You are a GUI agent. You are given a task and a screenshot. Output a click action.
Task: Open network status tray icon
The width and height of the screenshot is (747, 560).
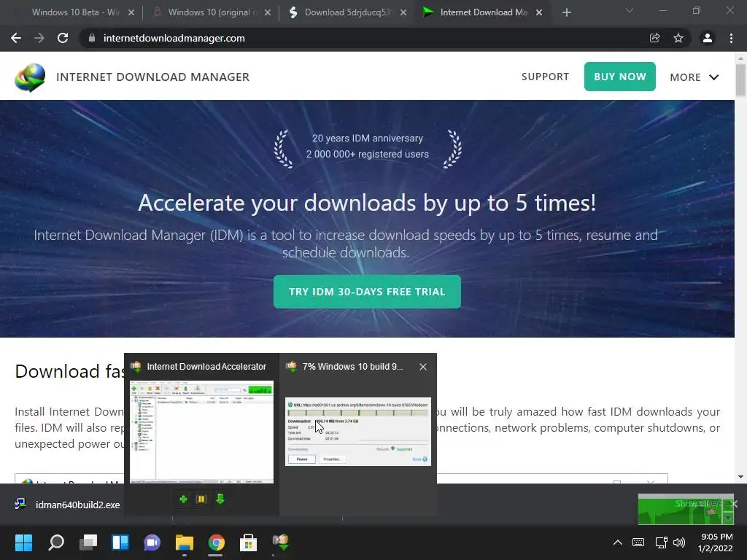coord(661,542)
